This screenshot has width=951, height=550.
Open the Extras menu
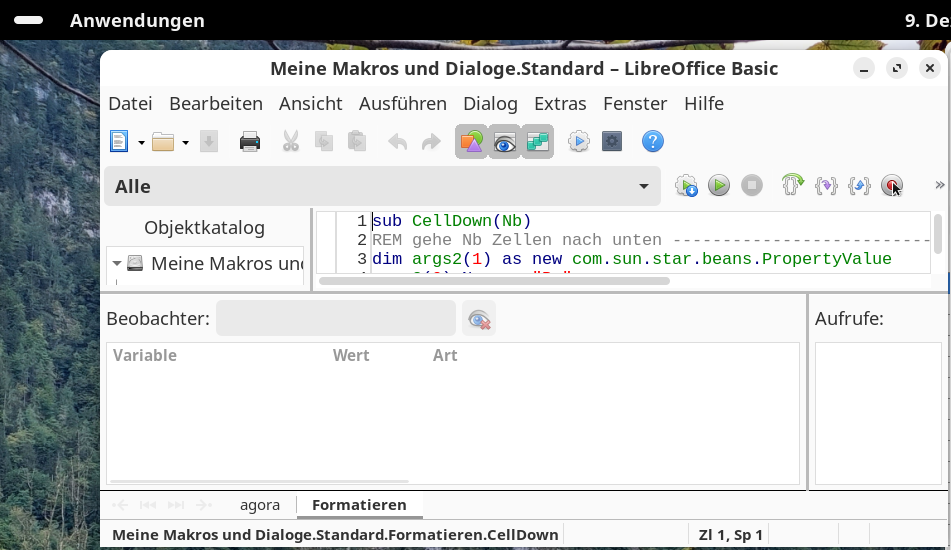click(x=560, y=104)
